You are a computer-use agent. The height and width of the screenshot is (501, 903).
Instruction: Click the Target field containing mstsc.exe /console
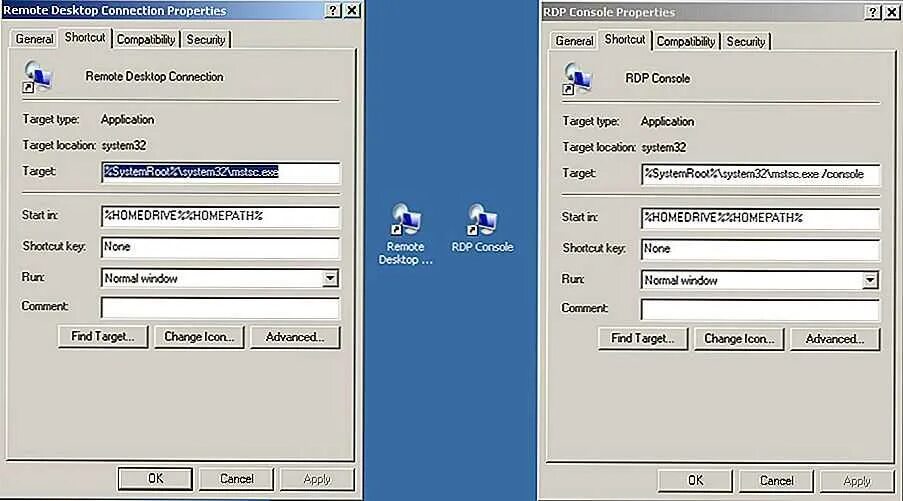pos(760,174)
